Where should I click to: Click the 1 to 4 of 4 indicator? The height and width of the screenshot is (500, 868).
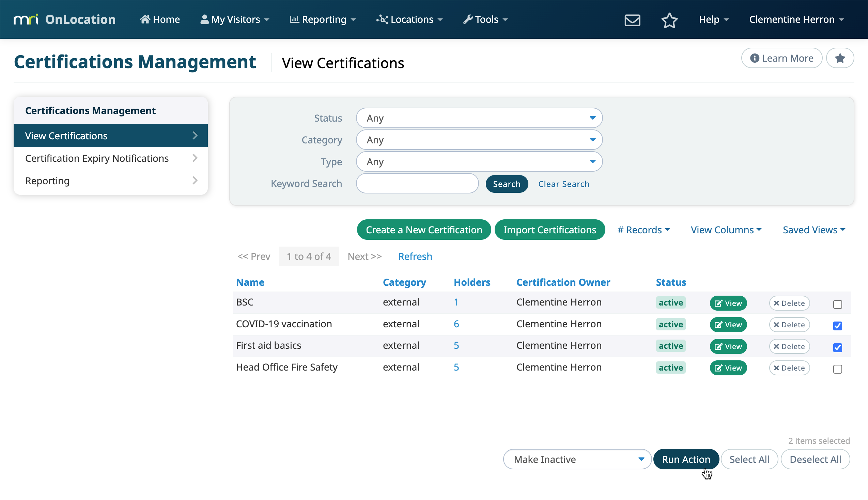[309, 256]
